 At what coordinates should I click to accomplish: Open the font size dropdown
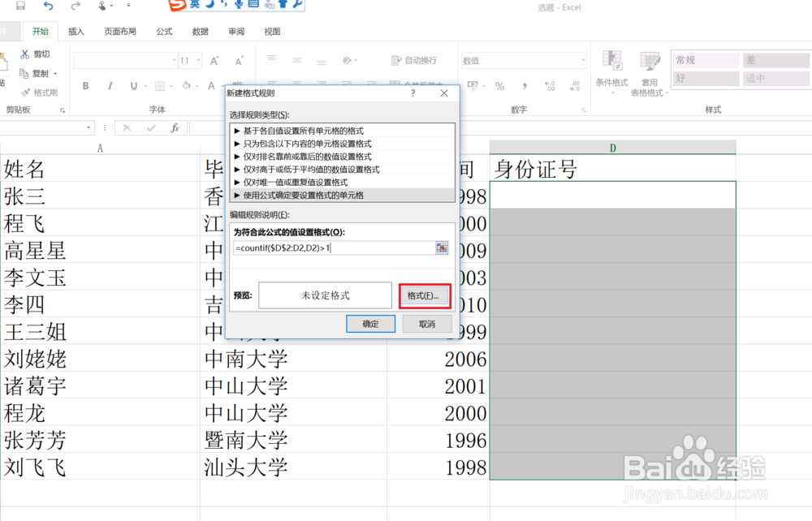pyautogui.click(x=197, y=60)
